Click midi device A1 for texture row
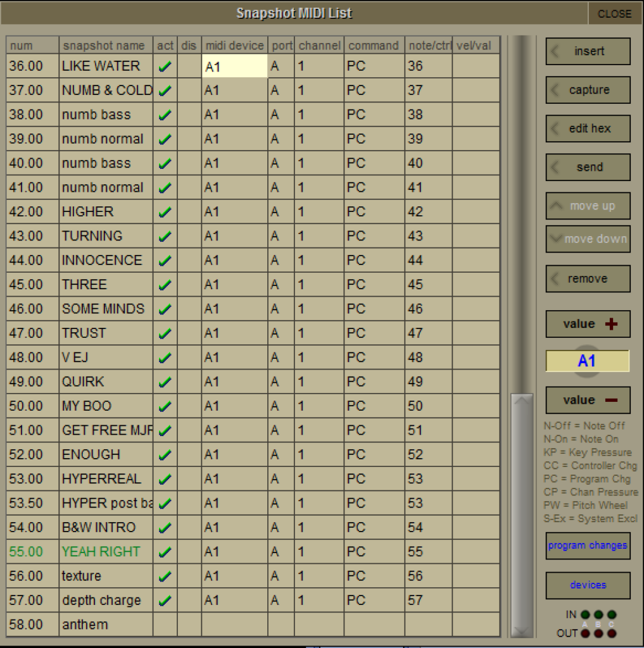644x648 pixels. (234, 576)
